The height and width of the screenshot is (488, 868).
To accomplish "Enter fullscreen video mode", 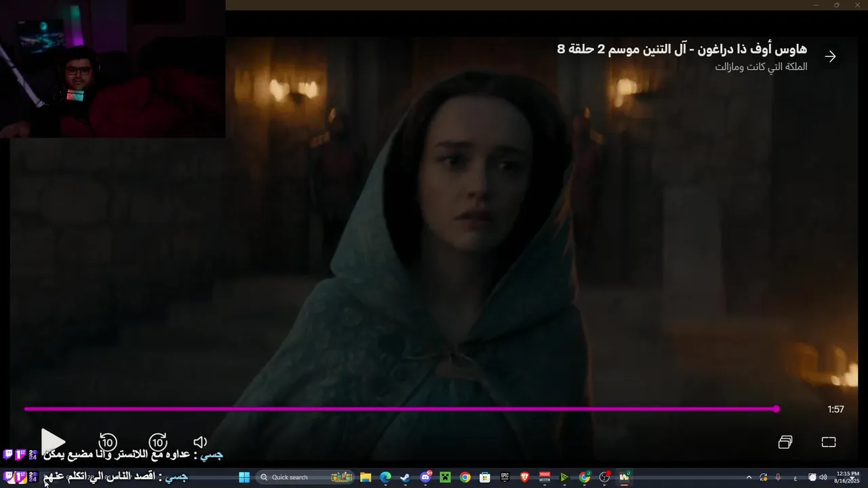I will [x=829, y=442].
